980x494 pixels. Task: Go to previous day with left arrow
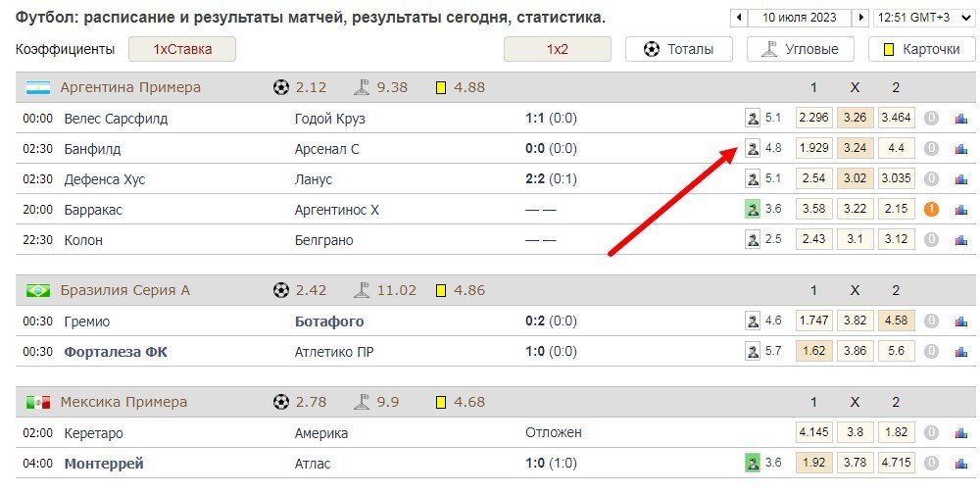(x=738, y=18)
